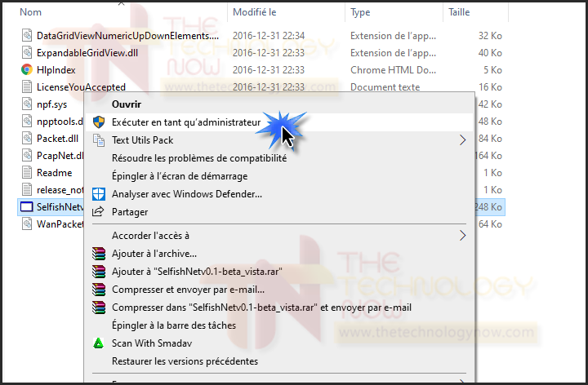Expand the Accorder l'accès à submenu arrow
This screenshot has height=385, width=588.
(463, 236)
